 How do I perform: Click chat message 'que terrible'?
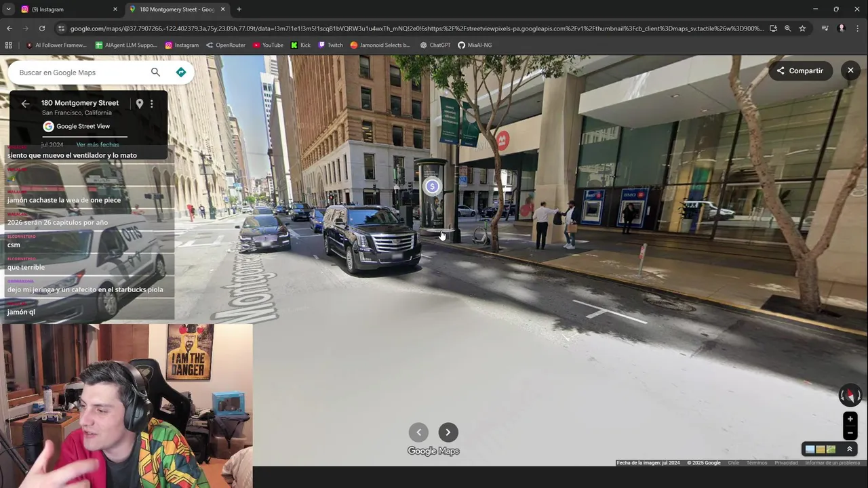(x=26, y=267)
